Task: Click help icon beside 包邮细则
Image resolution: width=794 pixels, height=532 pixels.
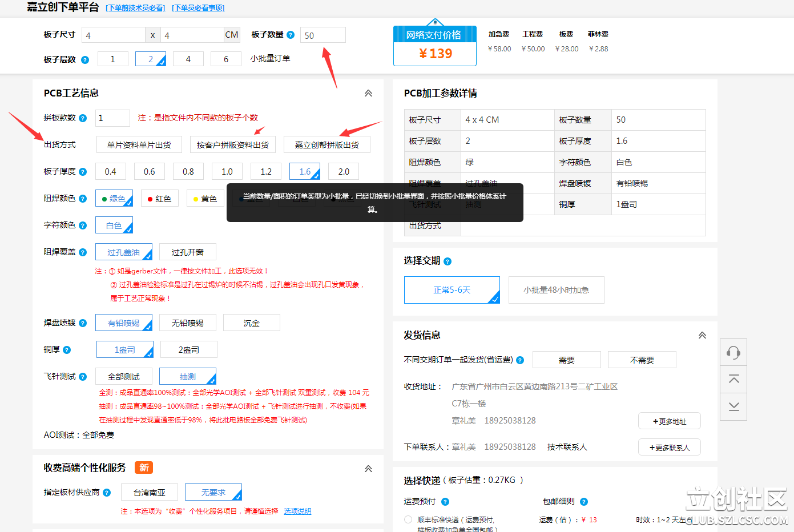Action: tap(584, 502)
